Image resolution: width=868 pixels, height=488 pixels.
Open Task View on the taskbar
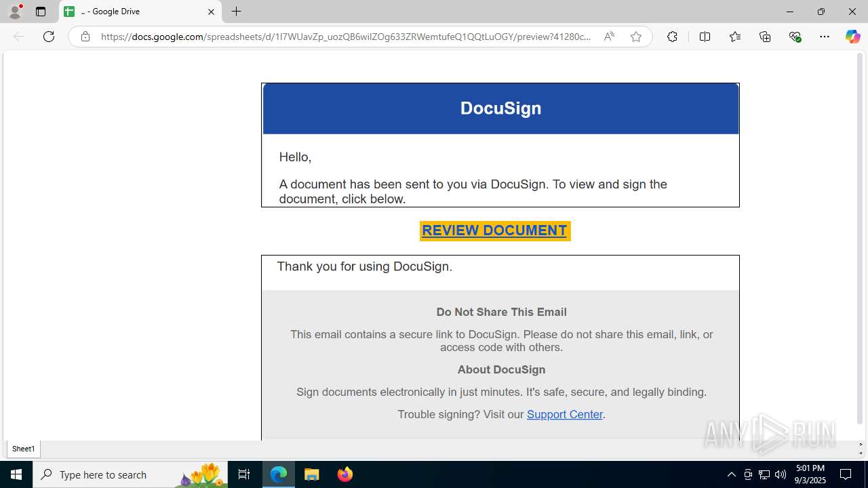pos(244,474)
